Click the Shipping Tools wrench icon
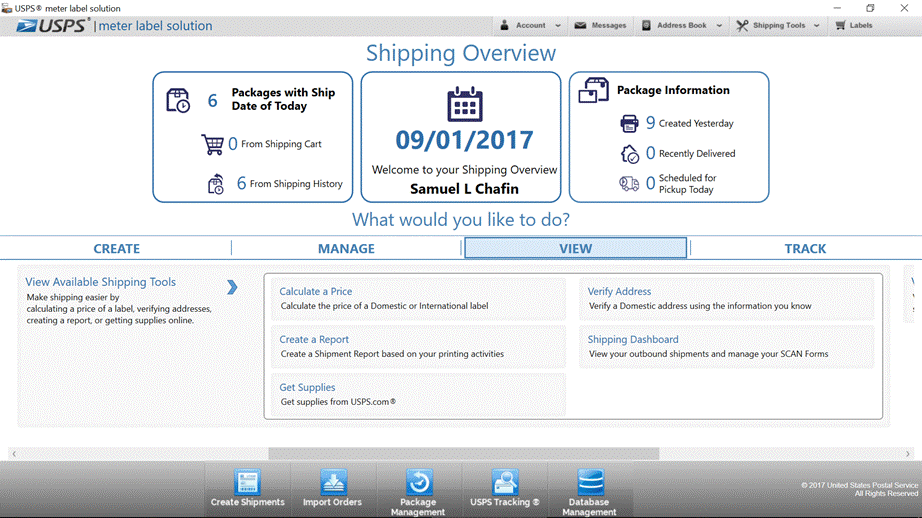Image resolution: width=922 pixels, height=518 pixels. 742,25
